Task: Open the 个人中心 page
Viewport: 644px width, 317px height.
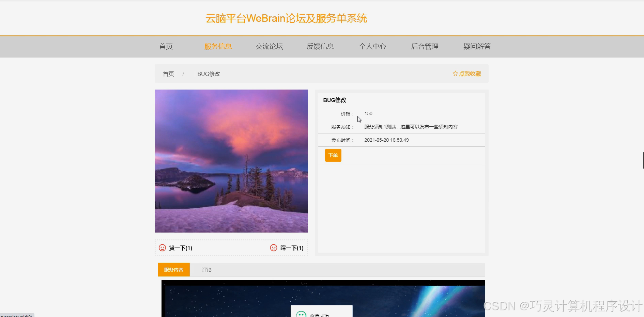Action: [x=372, y=46]
